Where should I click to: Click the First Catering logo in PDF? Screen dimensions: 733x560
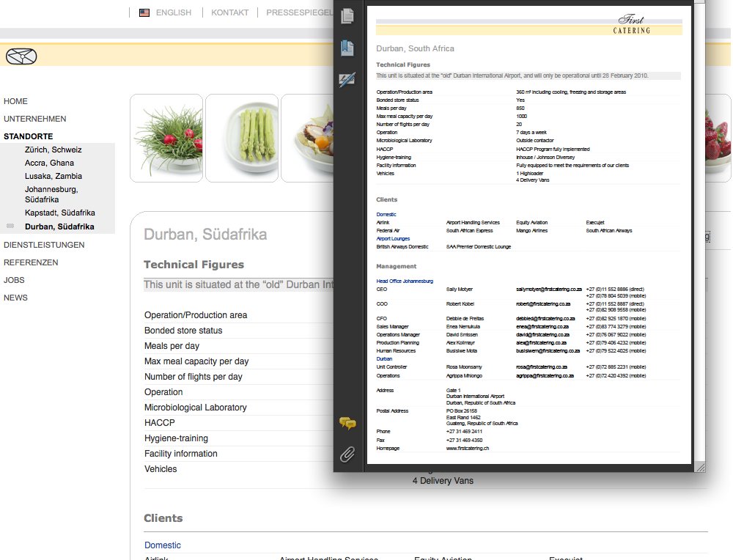(x=632, y=24)
